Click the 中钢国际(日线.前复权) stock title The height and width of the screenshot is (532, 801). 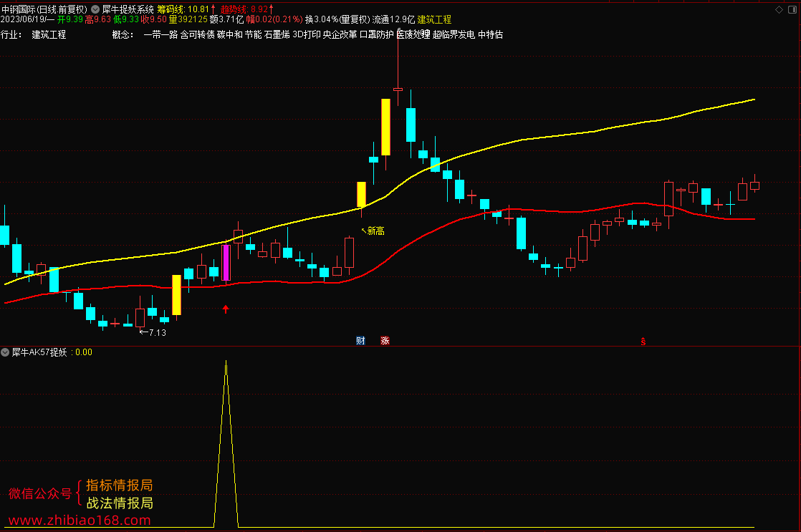point(44,9)
